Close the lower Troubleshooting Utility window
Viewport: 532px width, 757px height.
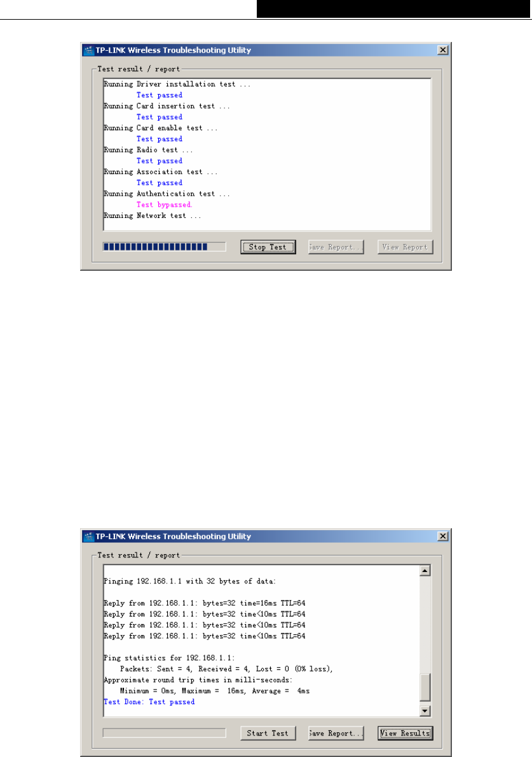click(442, 536)
